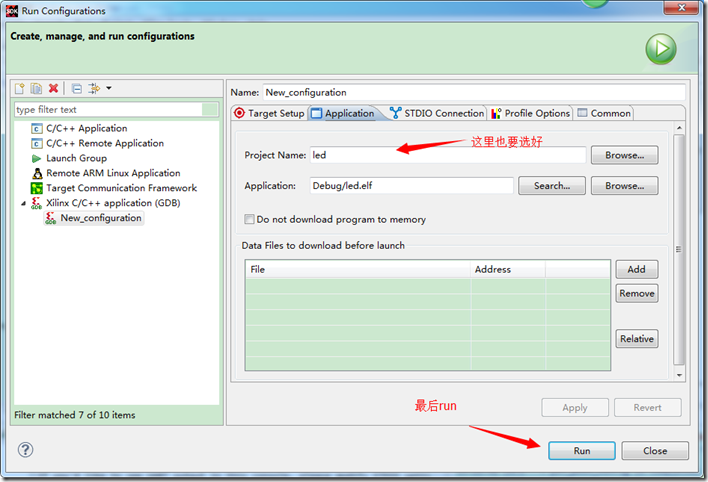Select the Launch Group item
This screenshot has height=482, width=708.
pyautogui.click(x=76, y=158)
